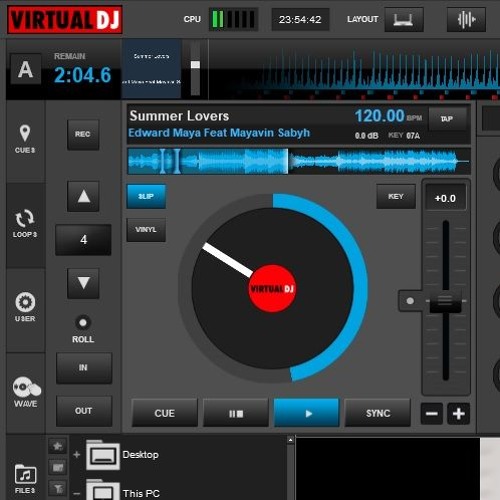The image size is (500, 500).
Task: Click the +0.0 pitch value display
Action: (x=446, y=198)
